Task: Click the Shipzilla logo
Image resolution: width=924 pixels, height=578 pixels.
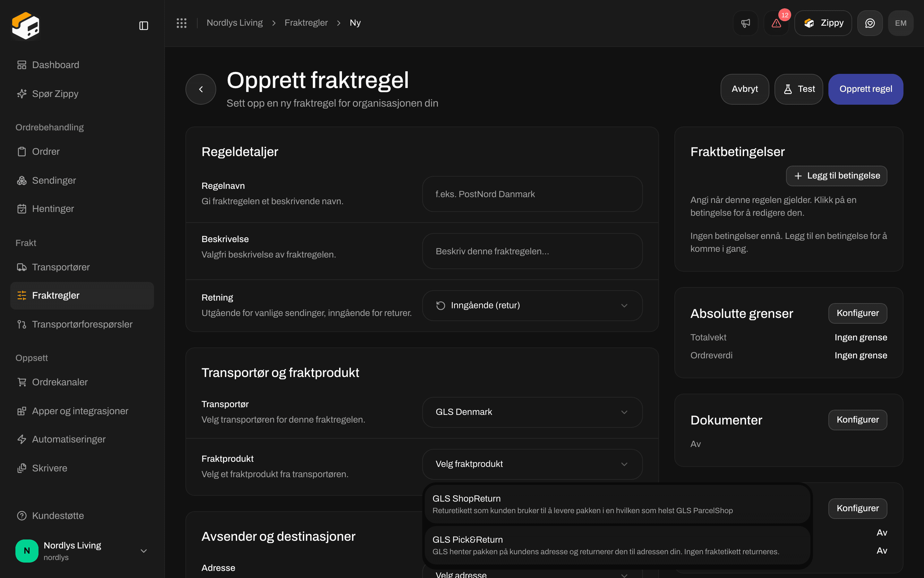Action: [x=26, y=26]
